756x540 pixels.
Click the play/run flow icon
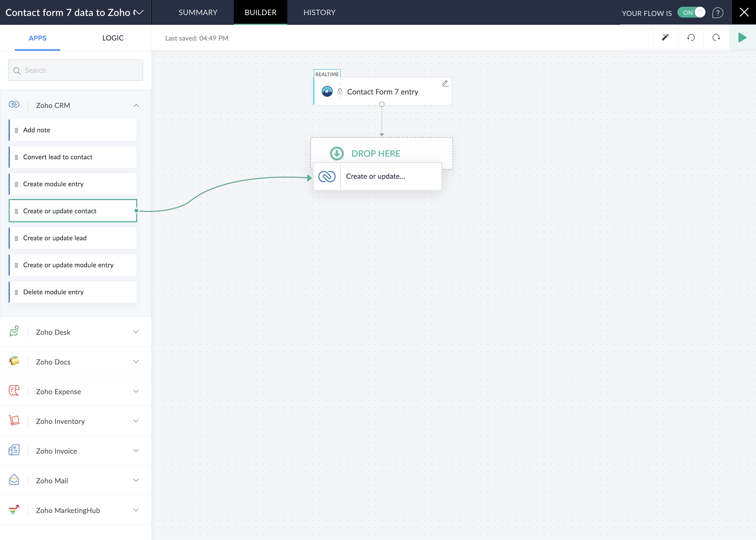click(742, 38)
